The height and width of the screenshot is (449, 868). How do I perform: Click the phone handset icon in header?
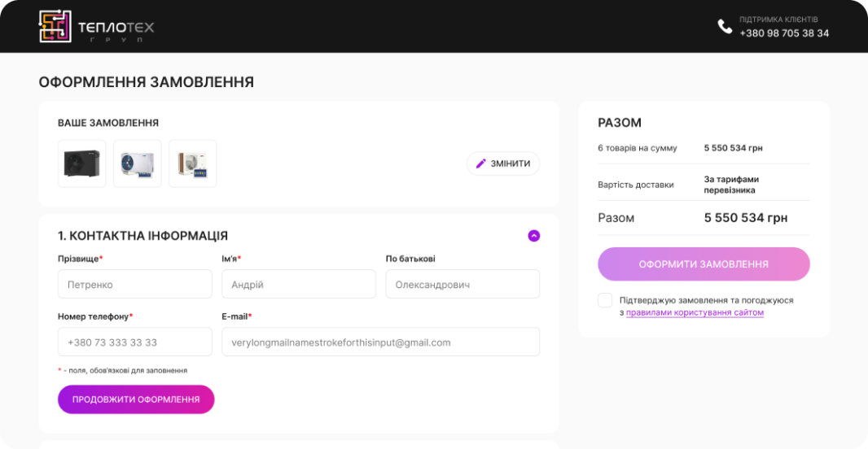[725, 27]
